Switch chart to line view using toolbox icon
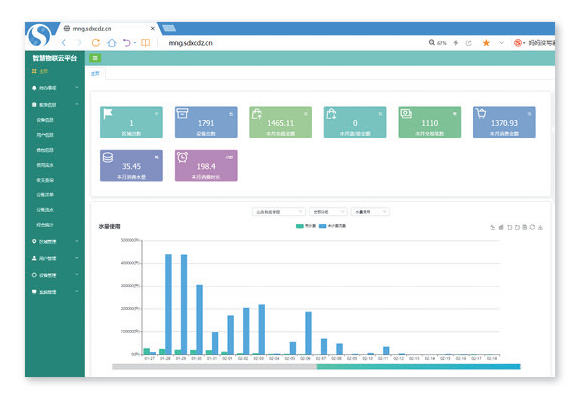This screenshot has width=577, height=398. 493,227
